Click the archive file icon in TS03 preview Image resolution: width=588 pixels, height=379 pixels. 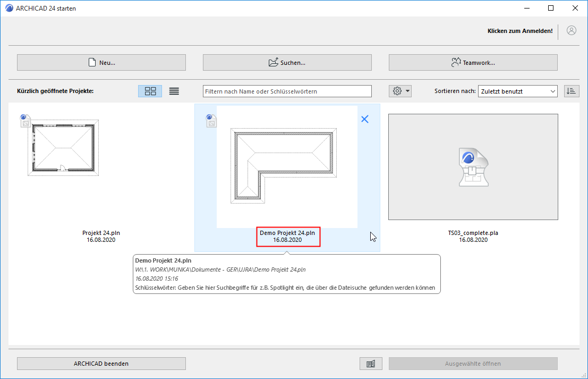(x=473, y=167)
